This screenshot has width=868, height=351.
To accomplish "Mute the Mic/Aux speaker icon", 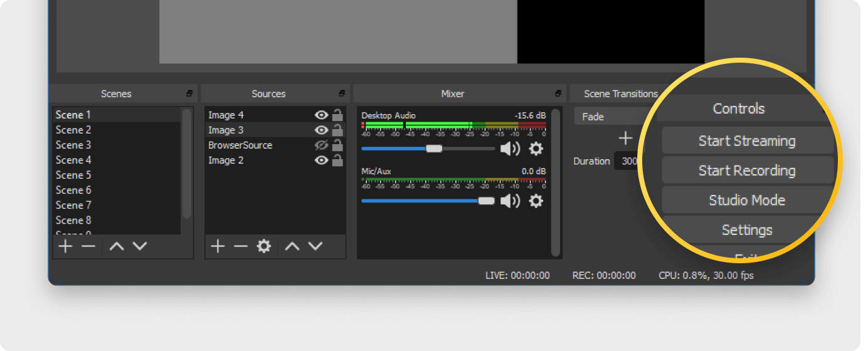I will (510, 201).
